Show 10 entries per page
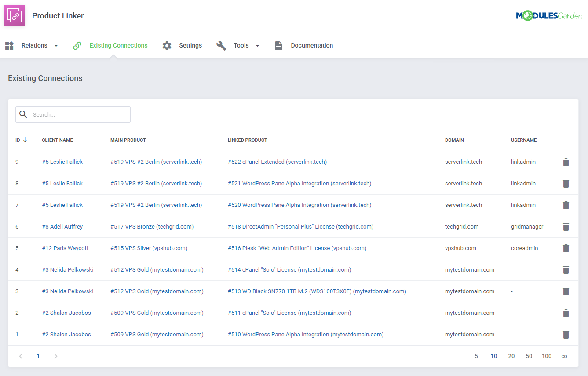Viewport: 588px width, 376px height. 494,356
